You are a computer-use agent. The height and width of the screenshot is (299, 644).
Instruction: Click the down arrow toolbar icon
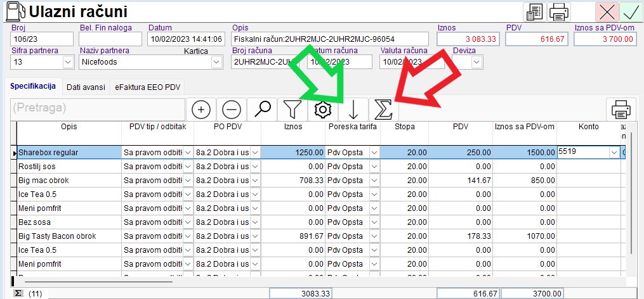pyautogui.click(x=353, y=110)
